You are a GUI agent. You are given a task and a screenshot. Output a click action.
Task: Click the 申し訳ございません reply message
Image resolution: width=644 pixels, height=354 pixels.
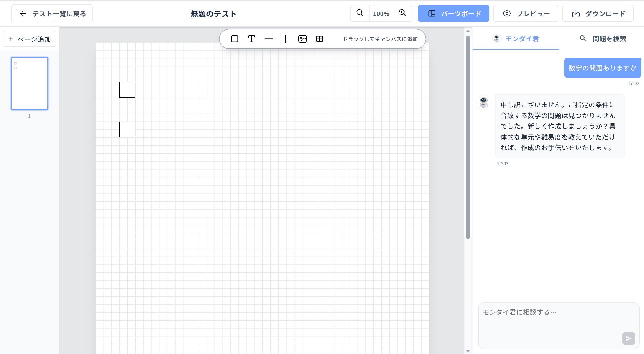560,126
